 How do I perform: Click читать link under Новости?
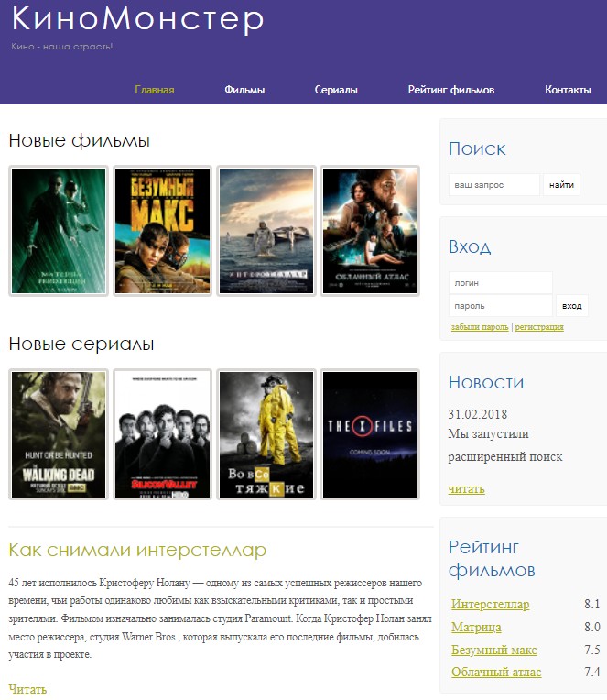(466, 489)
